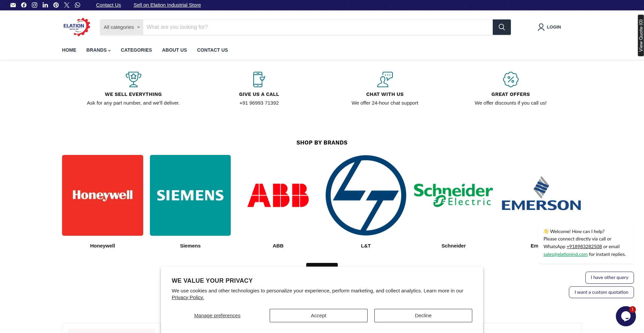Click the email envelope icon in top bar
Screen dimensions: 644x333
point(13,5)
